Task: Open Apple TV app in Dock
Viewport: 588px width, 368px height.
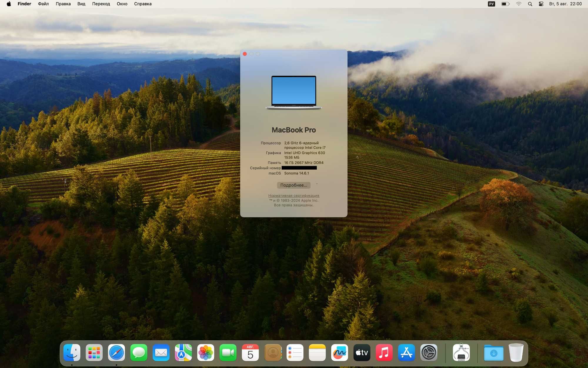Action: pos(362,352)
